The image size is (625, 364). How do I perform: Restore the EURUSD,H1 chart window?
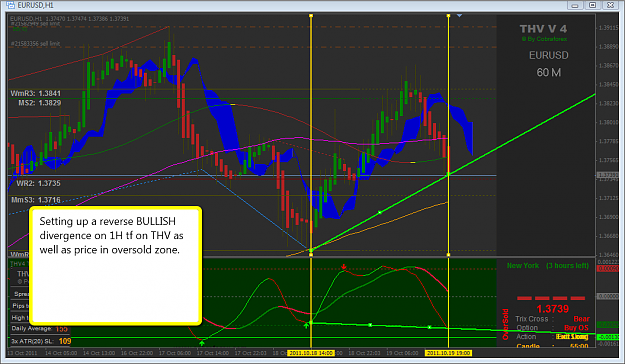pyautogui.click(x=592, y=5)
